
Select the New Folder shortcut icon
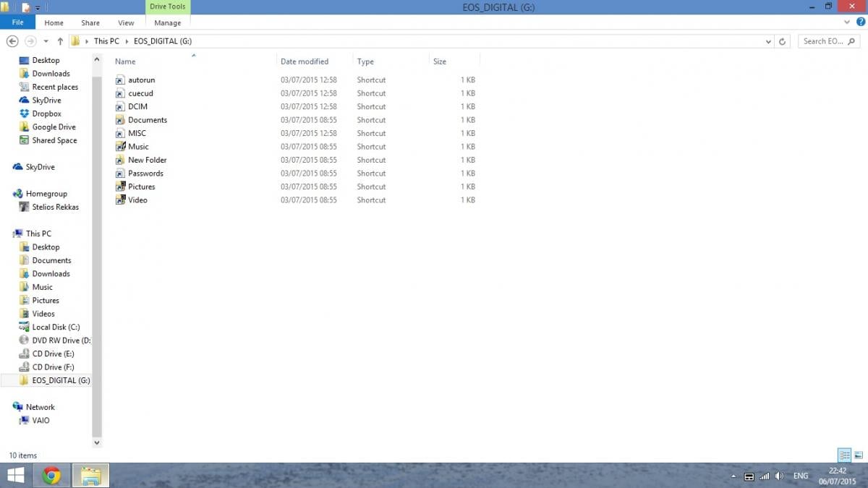[x=120, y=160]
